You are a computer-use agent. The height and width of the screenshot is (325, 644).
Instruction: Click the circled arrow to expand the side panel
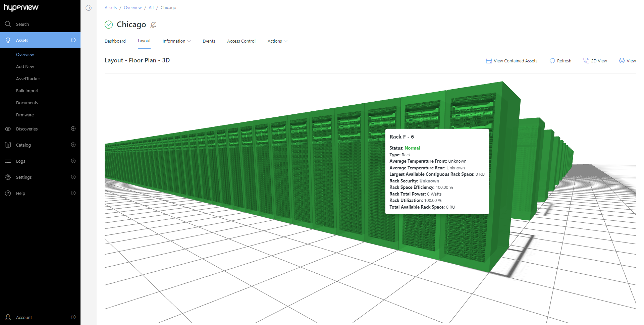click(x=88, y=8)
